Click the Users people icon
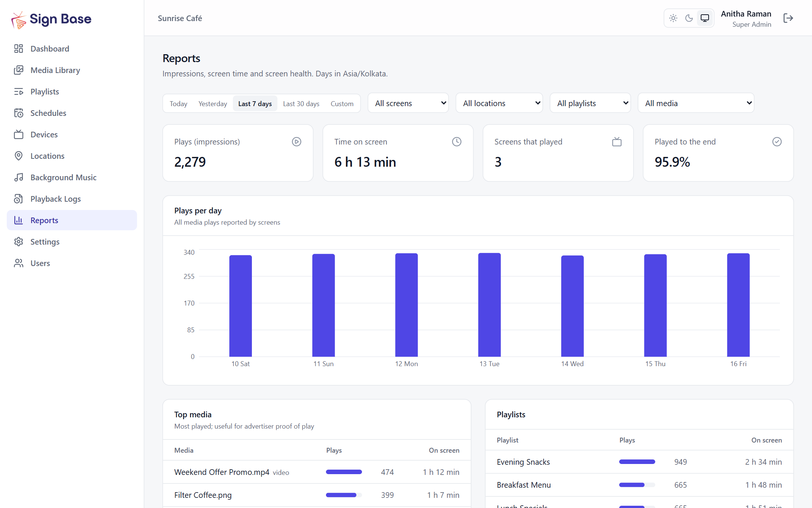The image size is (812, 508). (18, 263)
